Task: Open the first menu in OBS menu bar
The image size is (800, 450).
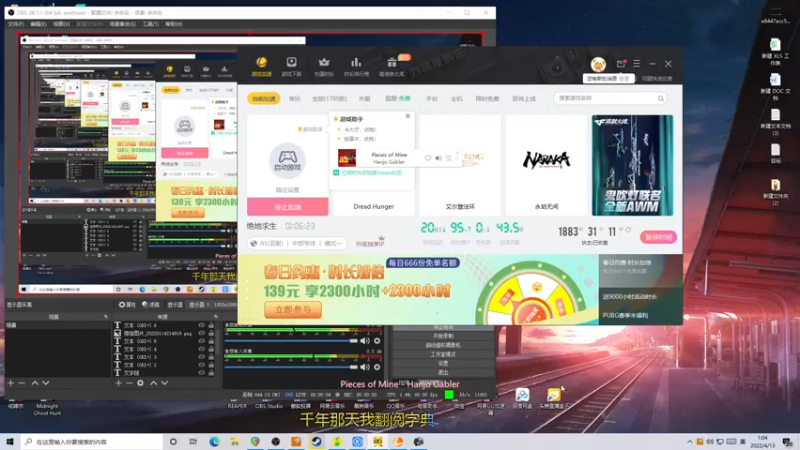Action: click(x=15, y=24)
